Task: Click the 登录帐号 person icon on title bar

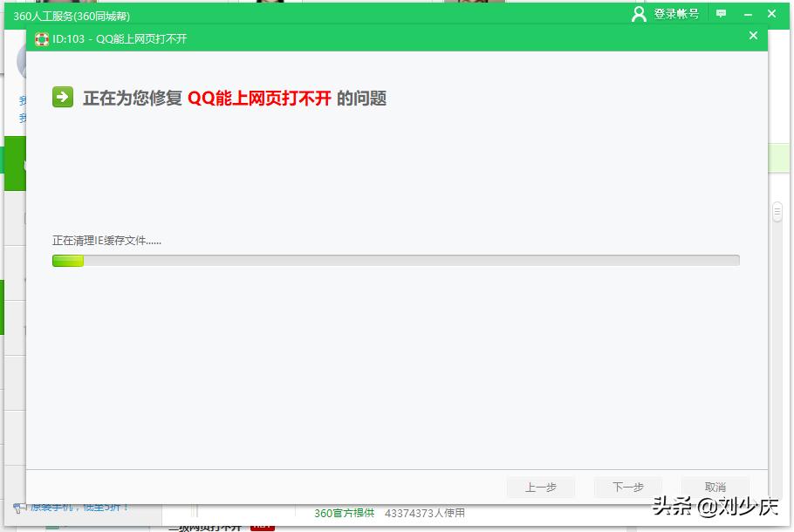Action: coord(640,13)
